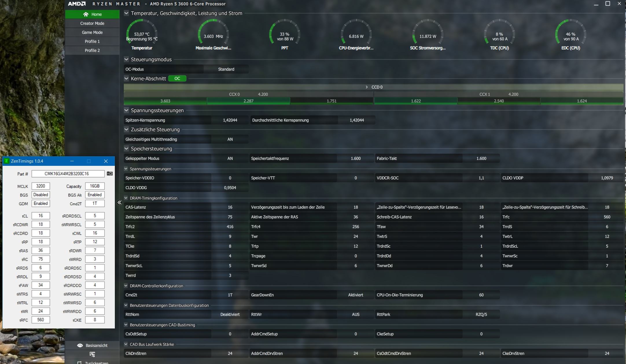The width and height of the screenshot is (626, 364).
Task: Click the MCLK 3200 field in ZenTimings
Action: [x=40, y=186]
